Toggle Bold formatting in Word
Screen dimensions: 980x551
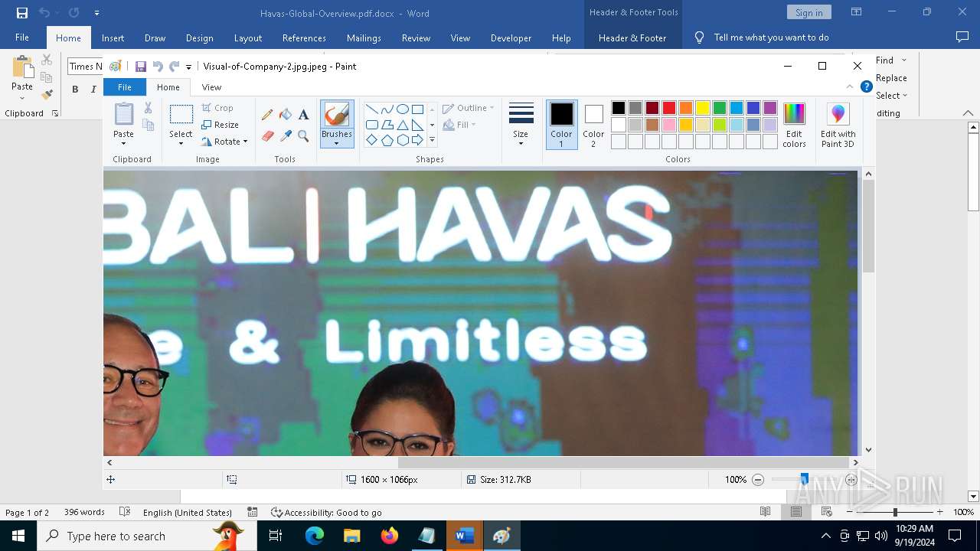coord(75,90)
